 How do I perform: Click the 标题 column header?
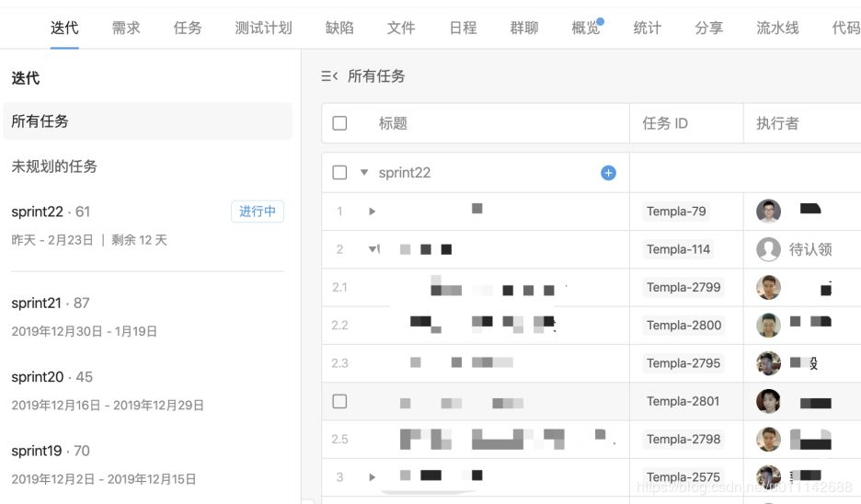click(x=393, y=123)
